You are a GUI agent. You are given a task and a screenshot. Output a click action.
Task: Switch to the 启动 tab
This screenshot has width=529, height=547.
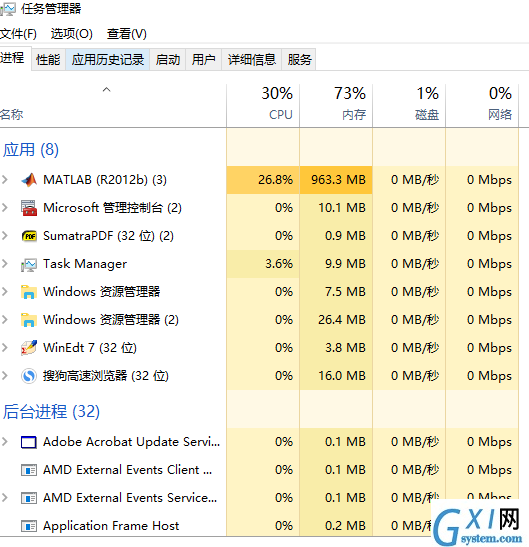(167, 60)
